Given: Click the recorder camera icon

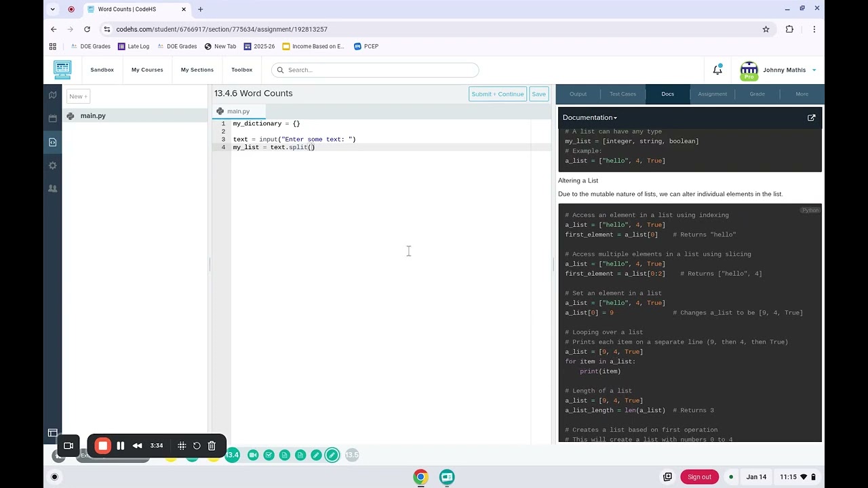Looking at the screenshot, I should coord(68,445).
